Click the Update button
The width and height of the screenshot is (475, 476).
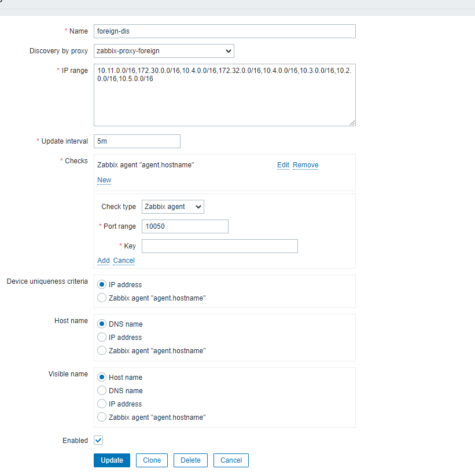click(112, 460)
